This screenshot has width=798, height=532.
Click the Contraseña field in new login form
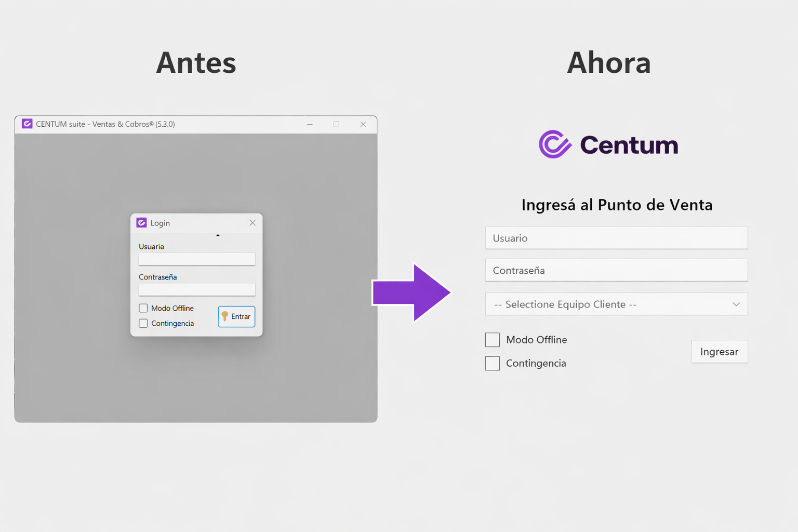617,270
